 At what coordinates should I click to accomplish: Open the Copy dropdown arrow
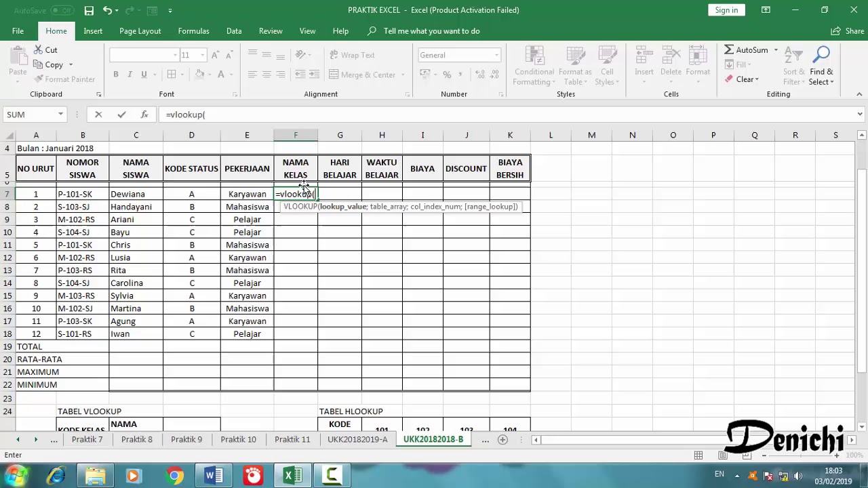(x=71, y=65)
